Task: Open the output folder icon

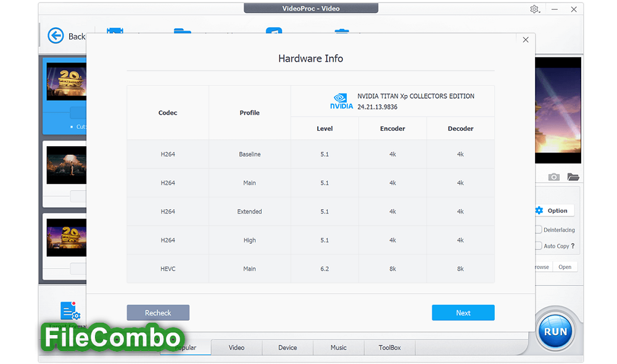Action: tap(573, 176)
